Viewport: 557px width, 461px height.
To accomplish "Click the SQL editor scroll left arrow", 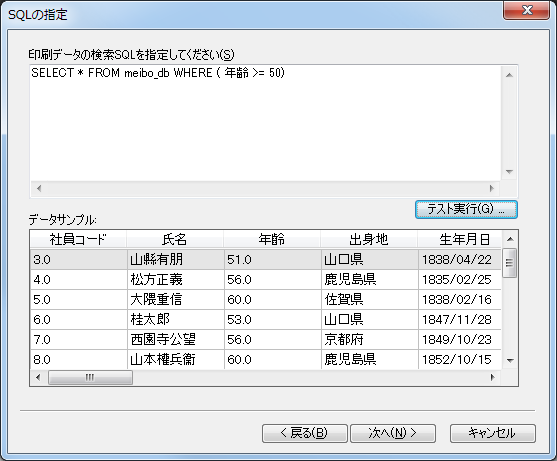I will (x=39, y=188).
